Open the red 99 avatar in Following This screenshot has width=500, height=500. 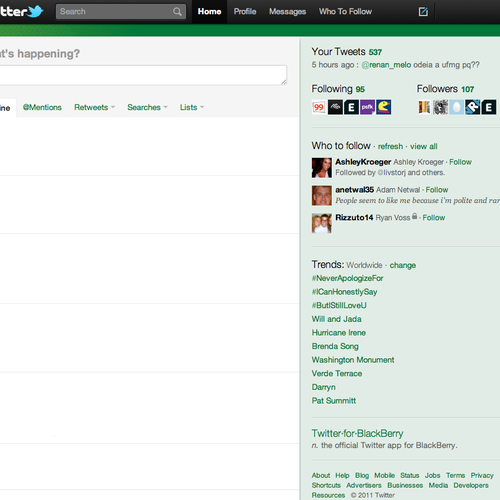(x=319, y=107)
